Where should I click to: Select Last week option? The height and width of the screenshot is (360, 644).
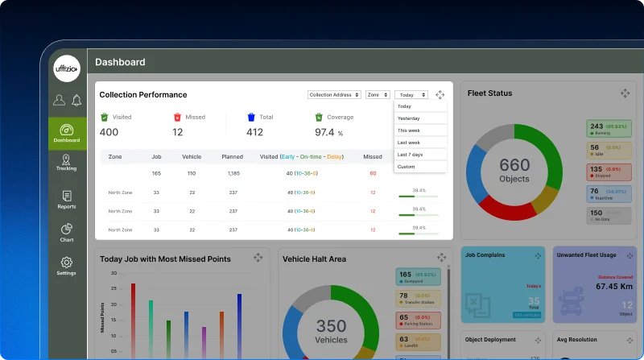[x=420, y=143]
